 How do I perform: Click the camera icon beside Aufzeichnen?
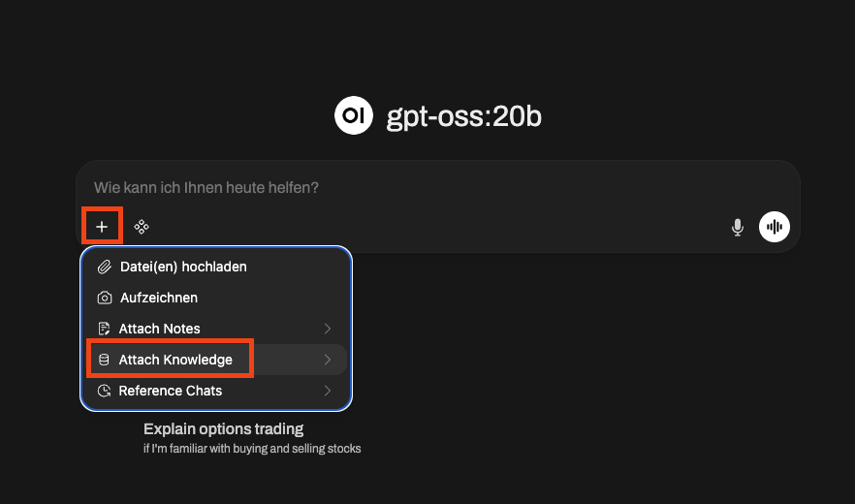(105, 298)
